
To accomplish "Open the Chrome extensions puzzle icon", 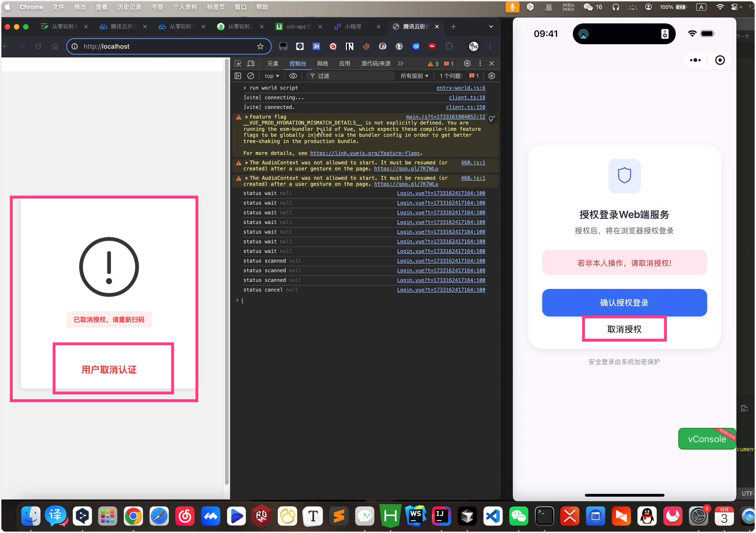I will [449, 46].
